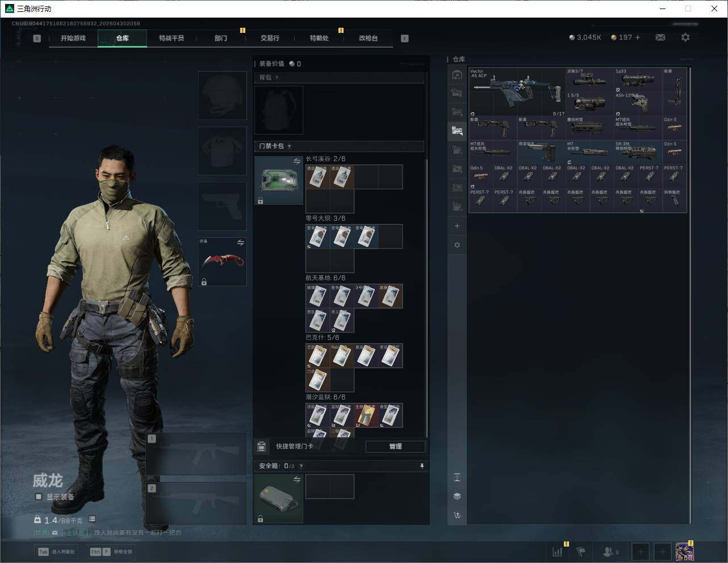Select the 1p33 scope item in warehouse
This screenshot has height=563, width=728.
click(638, 80)
